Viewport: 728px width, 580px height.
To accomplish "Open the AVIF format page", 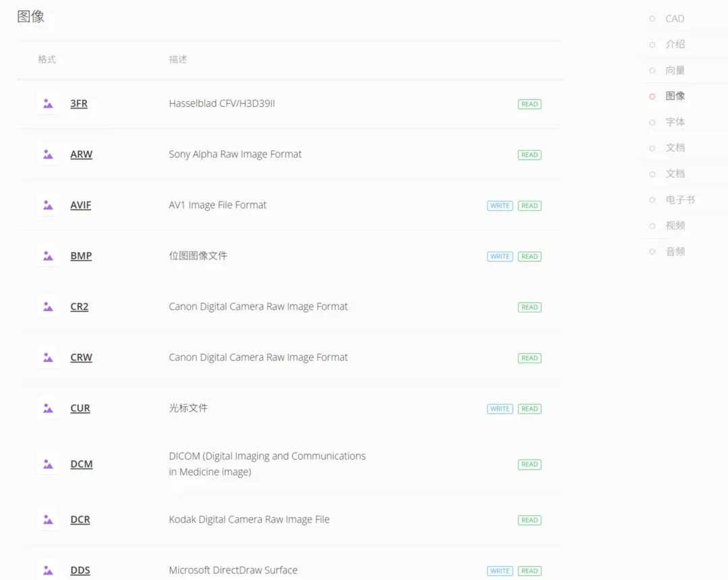I will [81, 205].
